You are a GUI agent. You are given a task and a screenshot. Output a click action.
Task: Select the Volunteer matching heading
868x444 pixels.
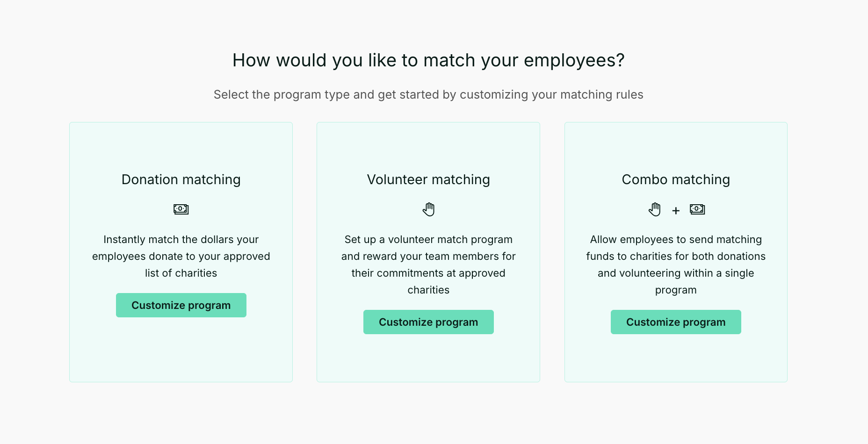coord(428,179)
